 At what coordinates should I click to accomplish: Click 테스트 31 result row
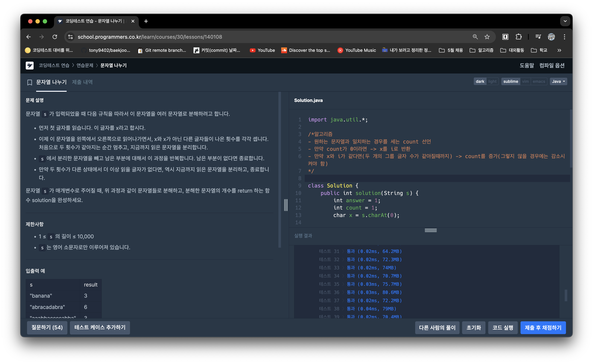(360, 251)
